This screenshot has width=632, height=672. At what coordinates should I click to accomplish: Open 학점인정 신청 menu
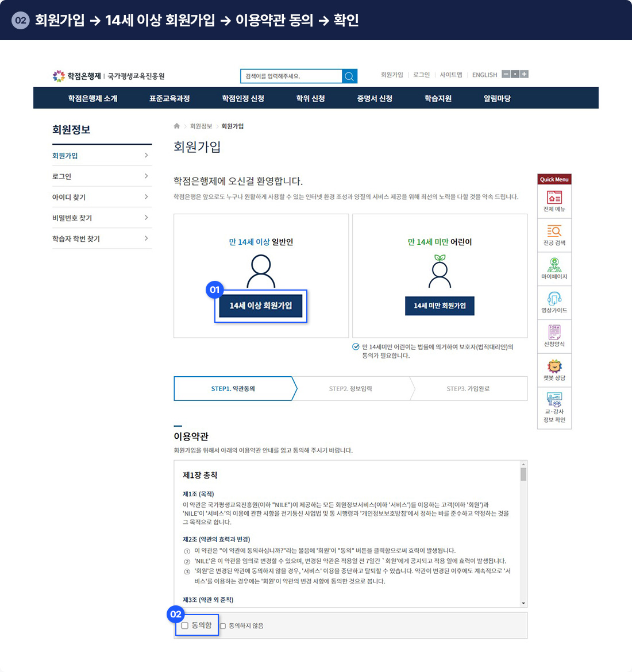tap(243, 98)
